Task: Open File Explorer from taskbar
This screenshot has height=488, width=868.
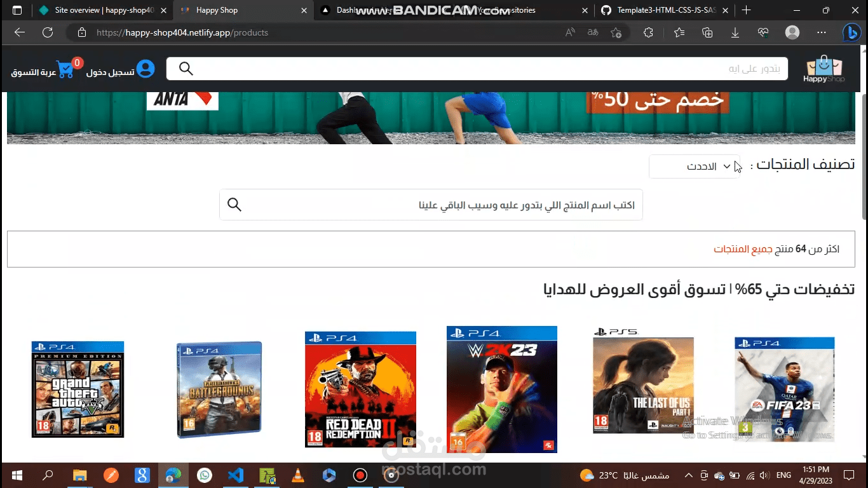Action: pyautogui.click(x=79, y=475)
